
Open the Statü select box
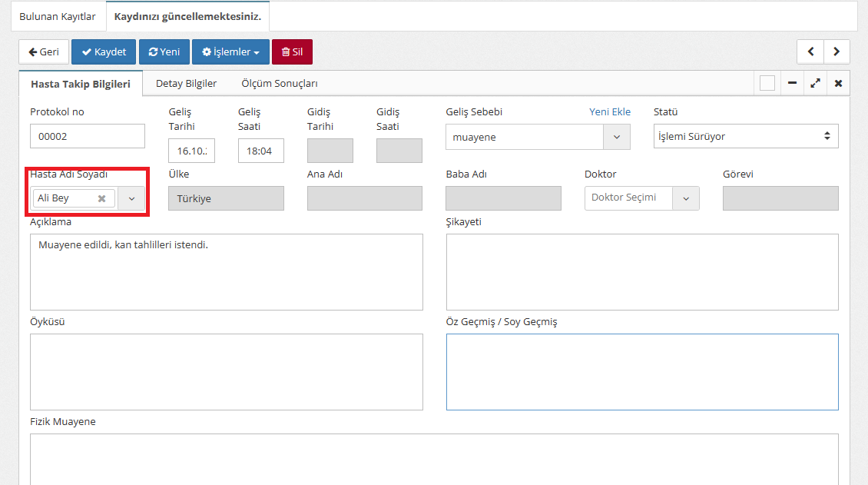tap(745, 137)
